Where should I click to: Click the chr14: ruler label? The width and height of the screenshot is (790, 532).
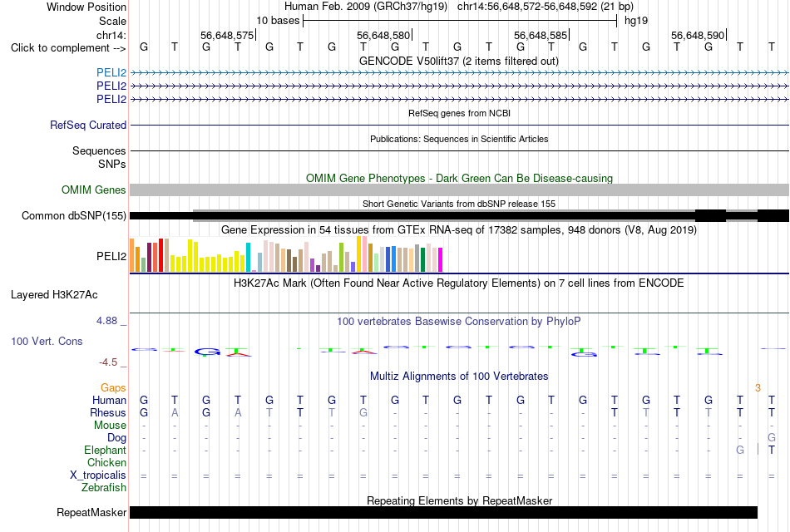[111, 35]
